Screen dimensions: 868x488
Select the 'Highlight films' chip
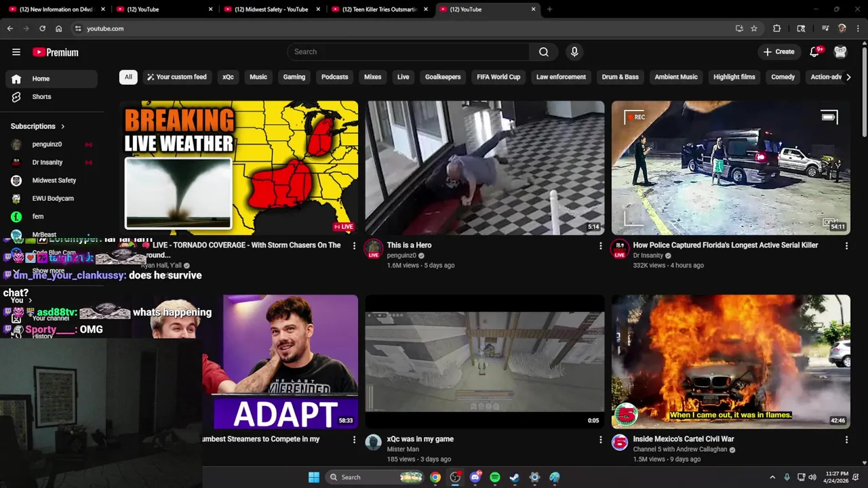[734, 77]
